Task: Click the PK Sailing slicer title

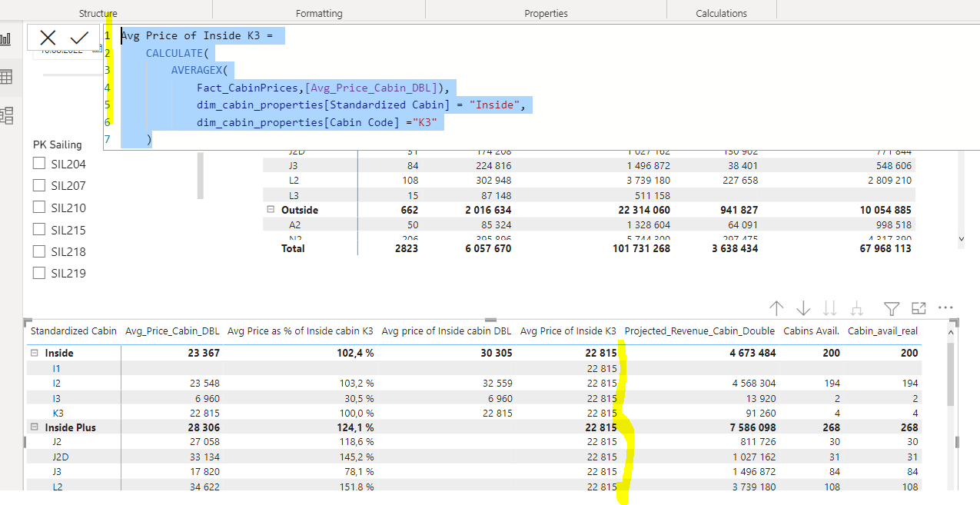Action: coord(58,145)
